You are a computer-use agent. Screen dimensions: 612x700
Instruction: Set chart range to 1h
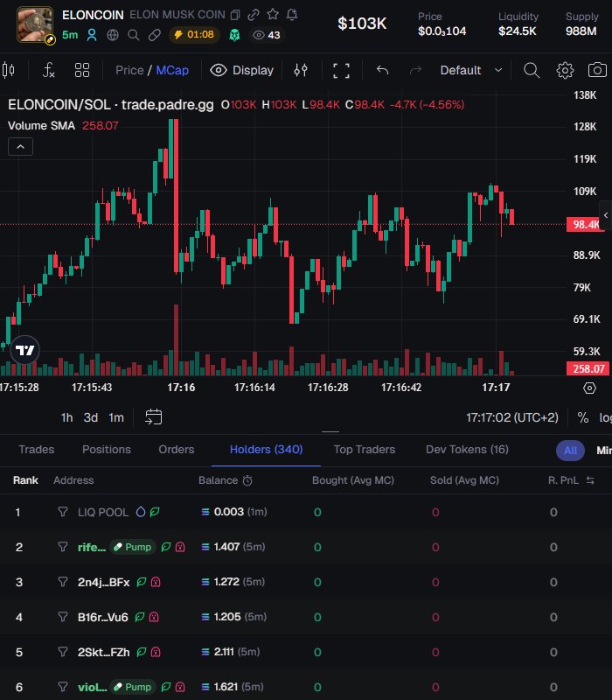point(67,417)
